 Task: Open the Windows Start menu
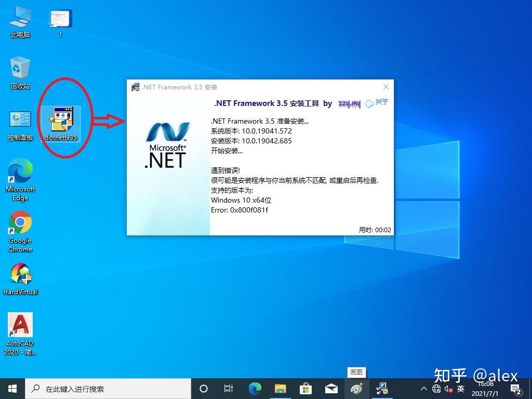pyautogui.click(x=12, y=389)
